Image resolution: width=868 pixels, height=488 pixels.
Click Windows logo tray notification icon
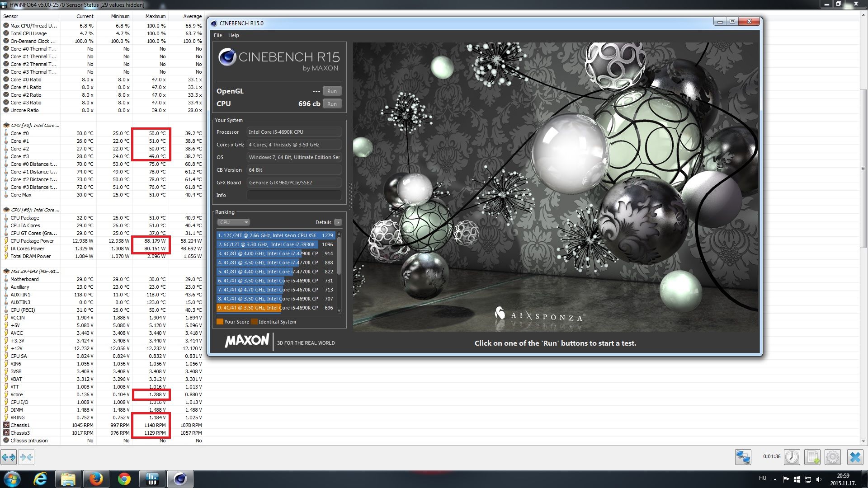[797, 479]
